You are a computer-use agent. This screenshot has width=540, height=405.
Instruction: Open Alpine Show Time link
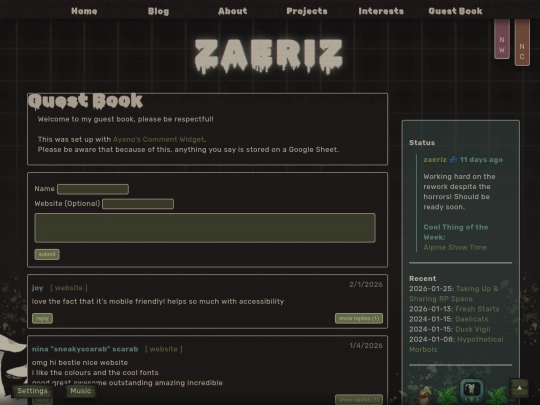[x=455, y=248]
